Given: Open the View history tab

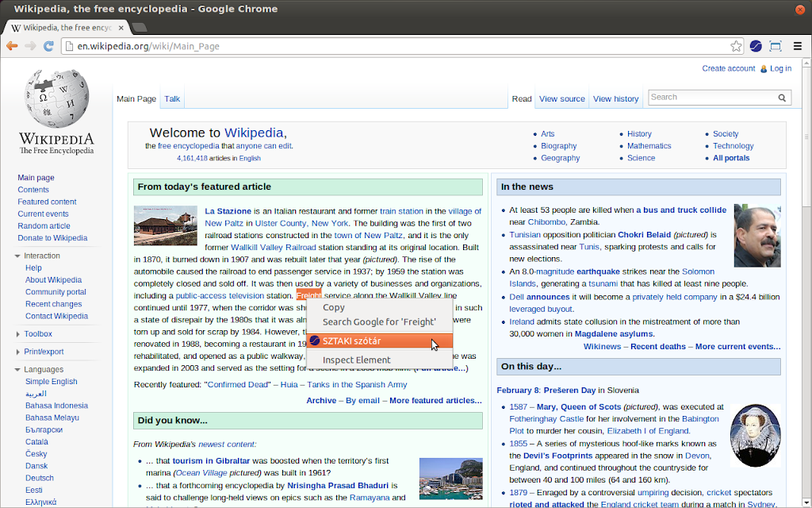Looking at the screenshot, I should coord(615,98).
